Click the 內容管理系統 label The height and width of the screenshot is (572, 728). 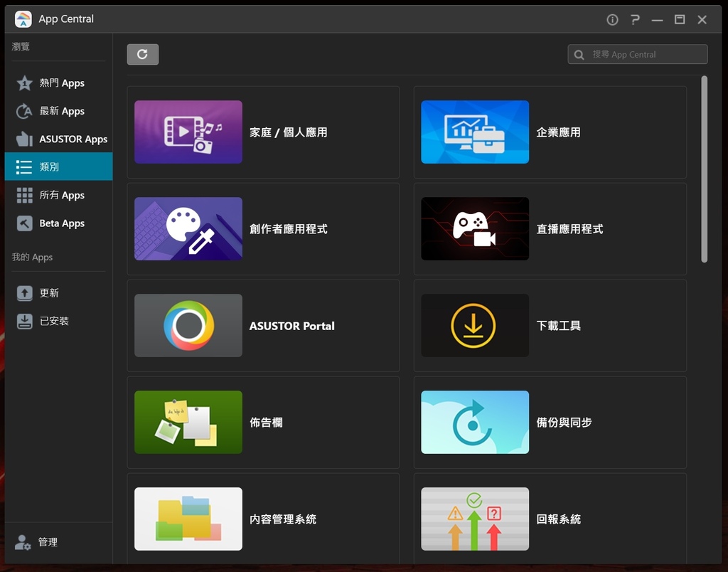tap(283, 519)
